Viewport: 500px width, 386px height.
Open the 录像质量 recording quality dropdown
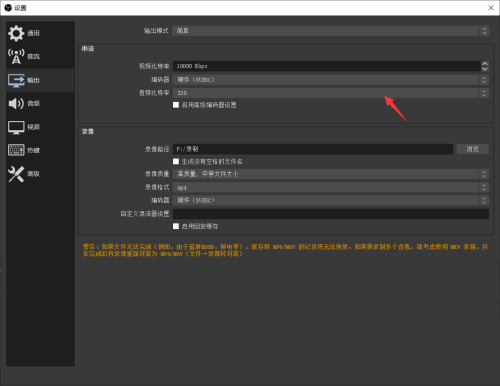point(330,174)
